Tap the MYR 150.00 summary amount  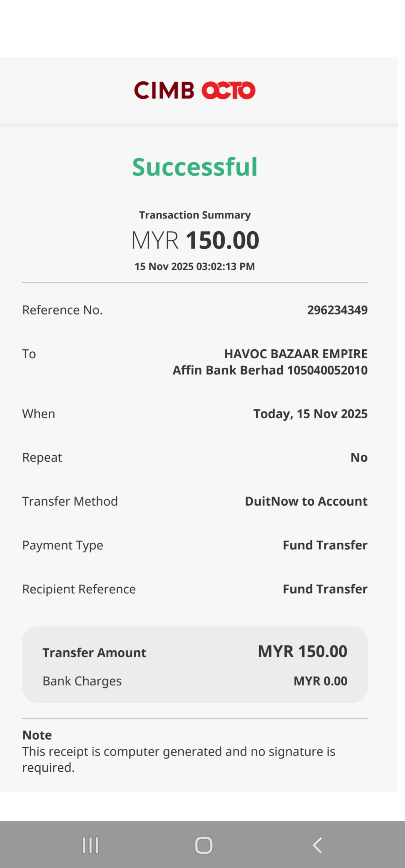coord(195,240)
